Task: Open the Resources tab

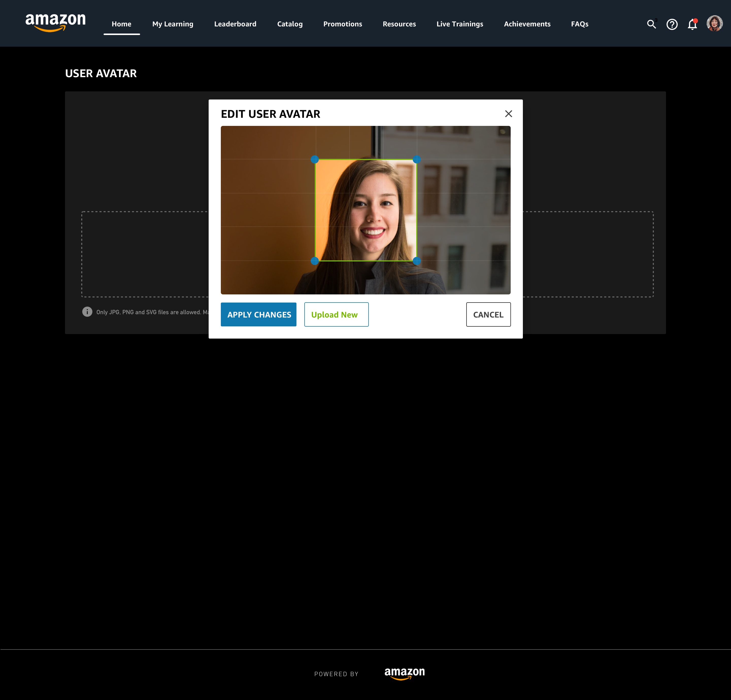Action: point(400,24)
